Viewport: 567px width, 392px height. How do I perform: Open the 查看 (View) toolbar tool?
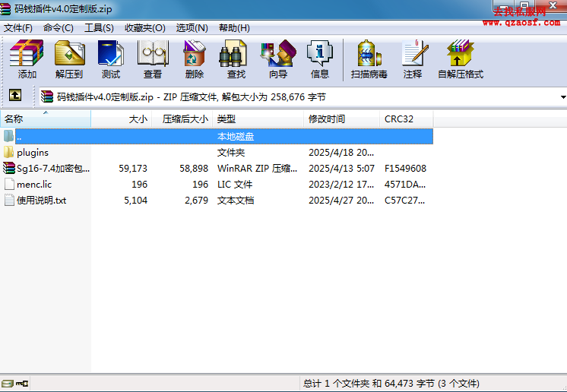(x=153, y=59)
